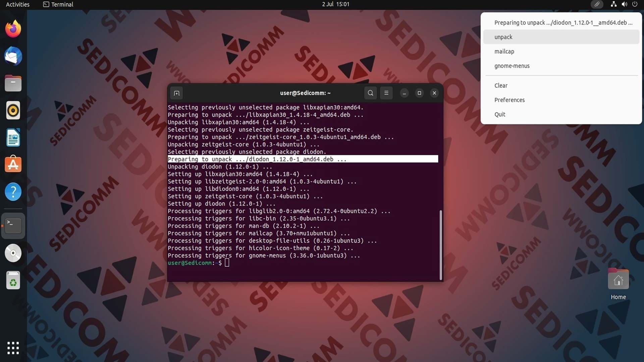Launch LibreOffice Writer from the dock
Viewport: 644px width, 362px height.
tap(13, 137)
